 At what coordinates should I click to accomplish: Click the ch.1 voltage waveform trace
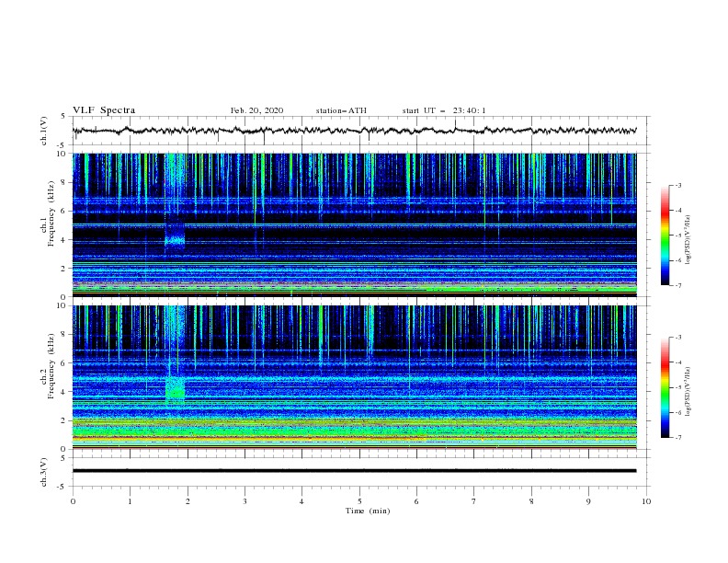coord(355,130)
